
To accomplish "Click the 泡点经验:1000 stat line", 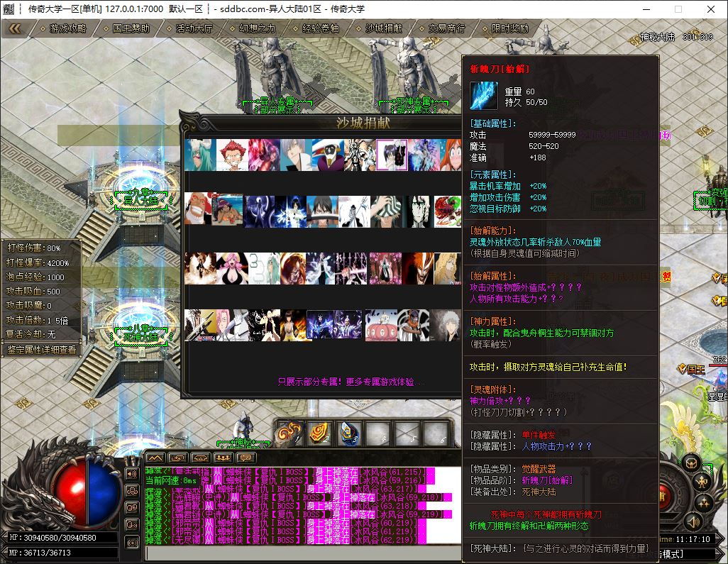I will tap(35, 277).
